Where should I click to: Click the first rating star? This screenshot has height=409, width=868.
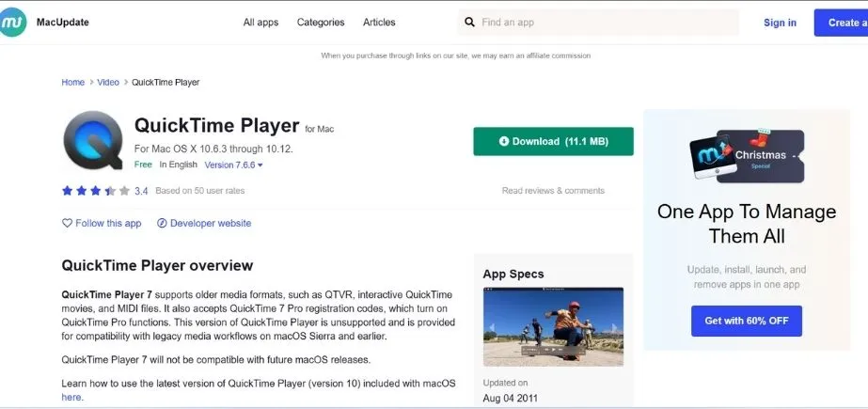pos(67,190)
